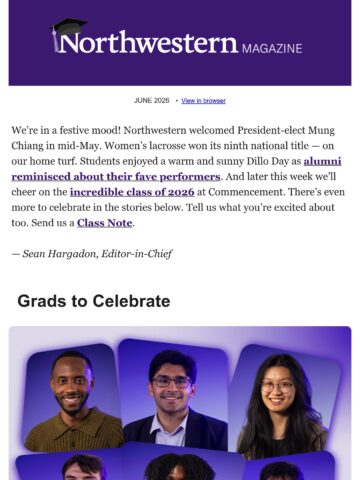Open the View in browser link

(203, 101)
